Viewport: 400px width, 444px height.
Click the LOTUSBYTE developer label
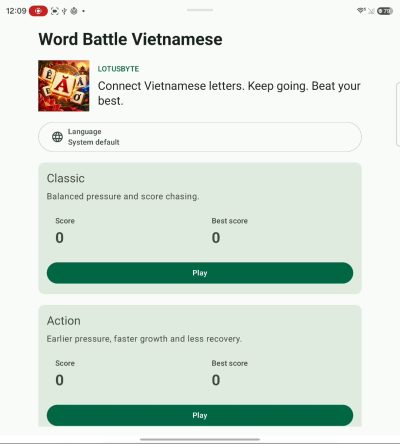[118, 69]
